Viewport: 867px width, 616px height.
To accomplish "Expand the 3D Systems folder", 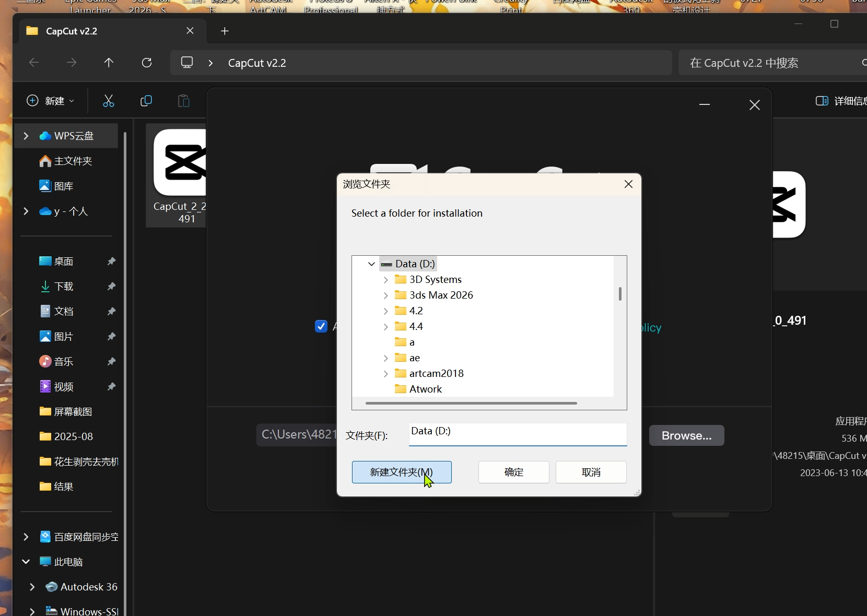I will click(x=385, y=279).
